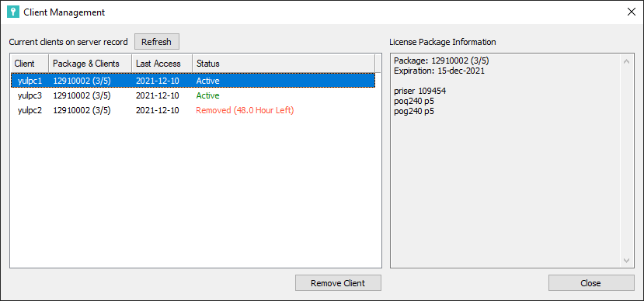Click the Client Management key icon

pyautogui.click(x=13, y=12)
